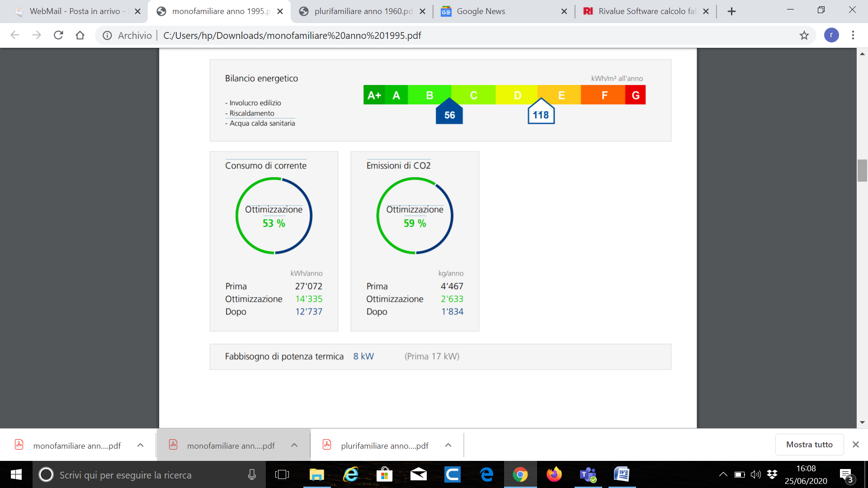868x488 pixels.
Task: Open a new browser tab
Action: (731, 11)
